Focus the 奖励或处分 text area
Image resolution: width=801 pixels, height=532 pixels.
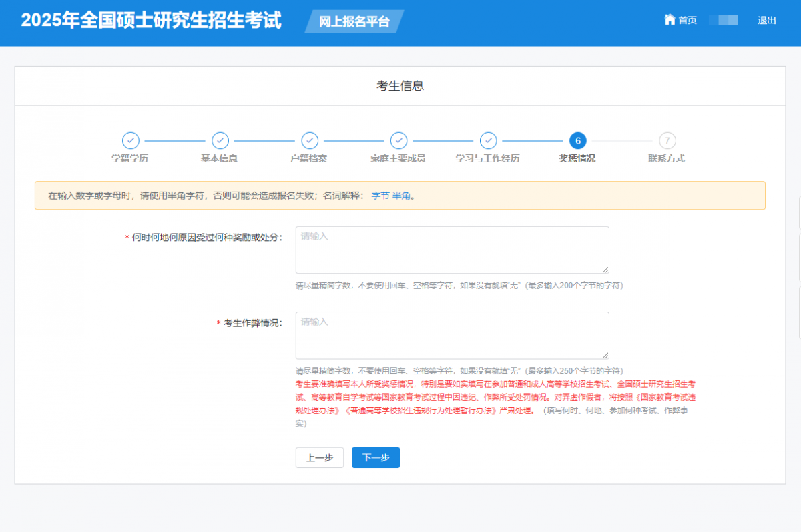click(x=452, y=250)
